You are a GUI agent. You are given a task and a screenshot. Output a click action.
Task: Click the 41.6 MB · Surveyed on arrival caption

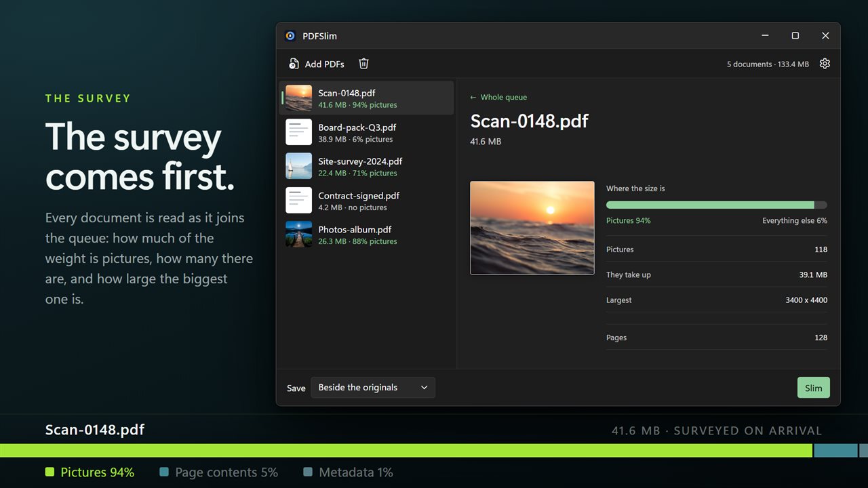(717, 430)
